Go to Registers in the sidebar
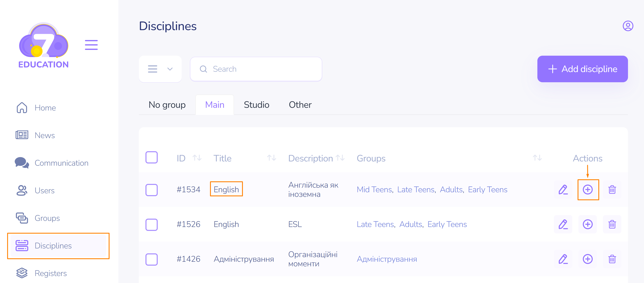 pyautogui.click(x=50, y=273)
